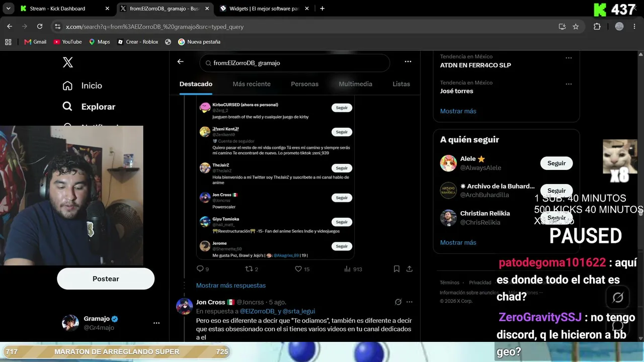Open ATDN EN FERR4CO SLP trend

coord(475,65)
